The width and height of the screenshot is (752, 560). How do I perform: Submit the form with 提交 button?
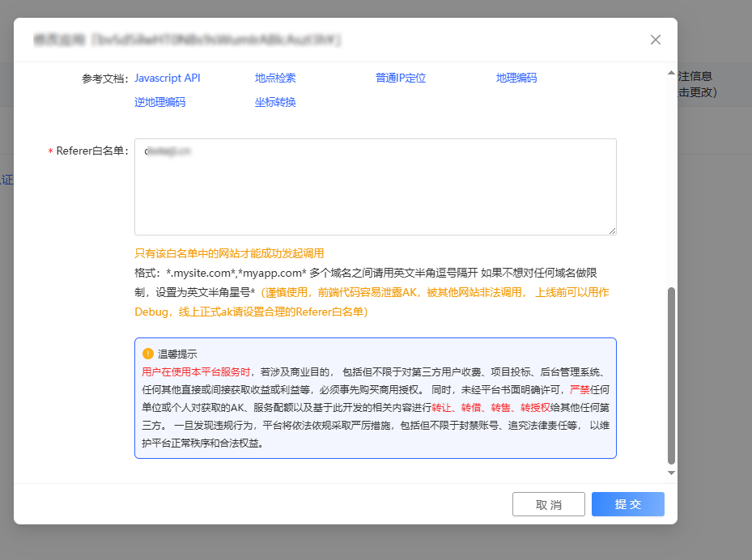pos(627,504)
